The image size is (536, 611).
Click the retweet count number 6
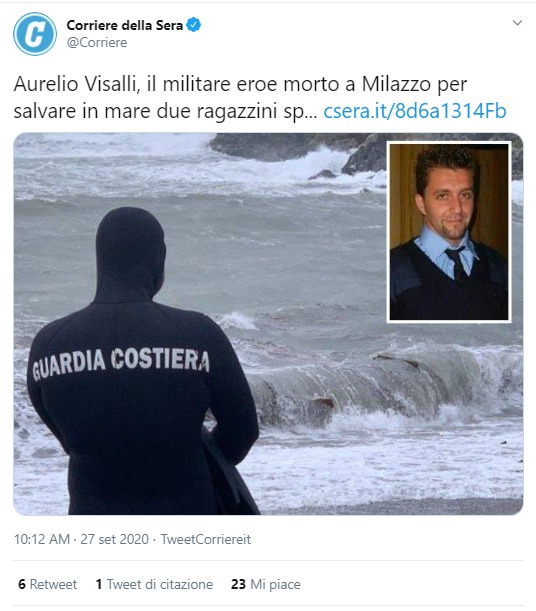pos(22,584)
